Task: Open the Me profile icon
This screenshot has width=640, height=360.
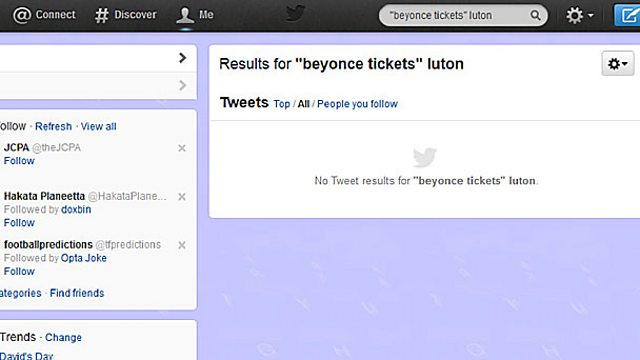Action: [x=185, y=15]
